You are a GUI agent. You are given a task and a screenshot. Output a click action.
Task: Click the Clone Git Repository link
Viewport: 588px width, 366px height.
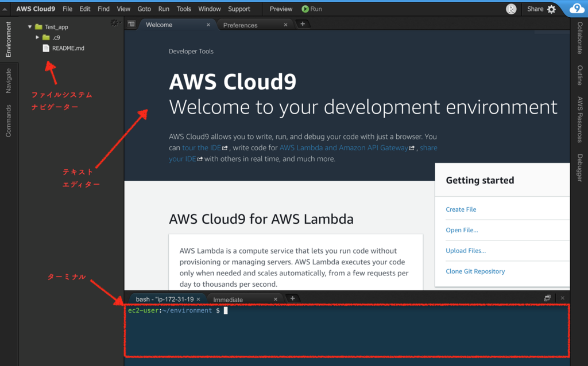tap(475, 271)
